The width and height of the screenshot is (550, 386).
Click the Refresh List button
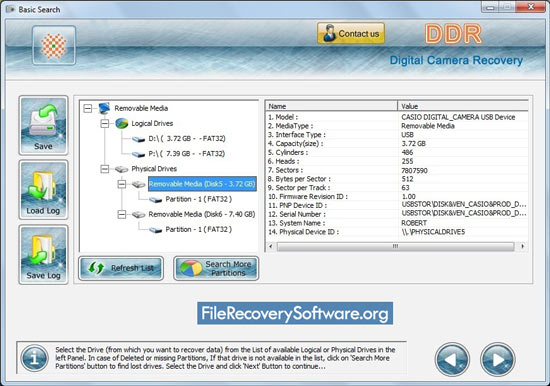point(121,268)
